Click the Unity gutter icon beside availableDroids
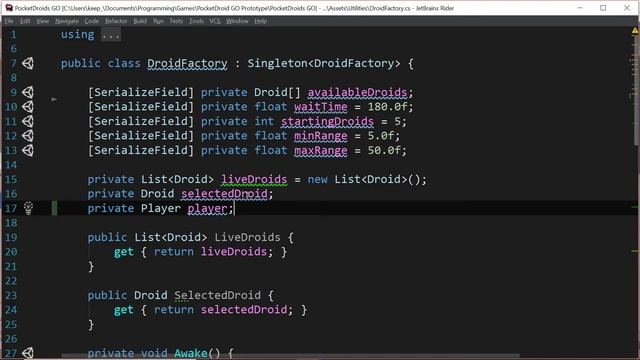640x360 pixels. pyautogui.click(x=28, y=92)
